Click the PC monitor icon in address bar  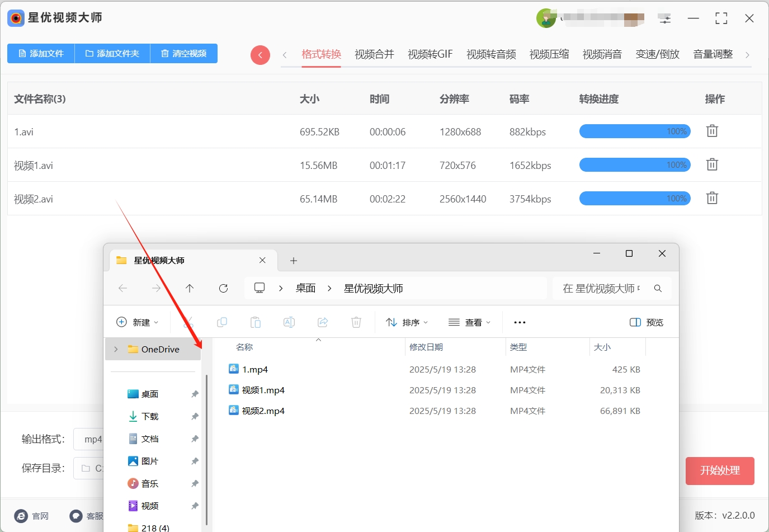260,288
